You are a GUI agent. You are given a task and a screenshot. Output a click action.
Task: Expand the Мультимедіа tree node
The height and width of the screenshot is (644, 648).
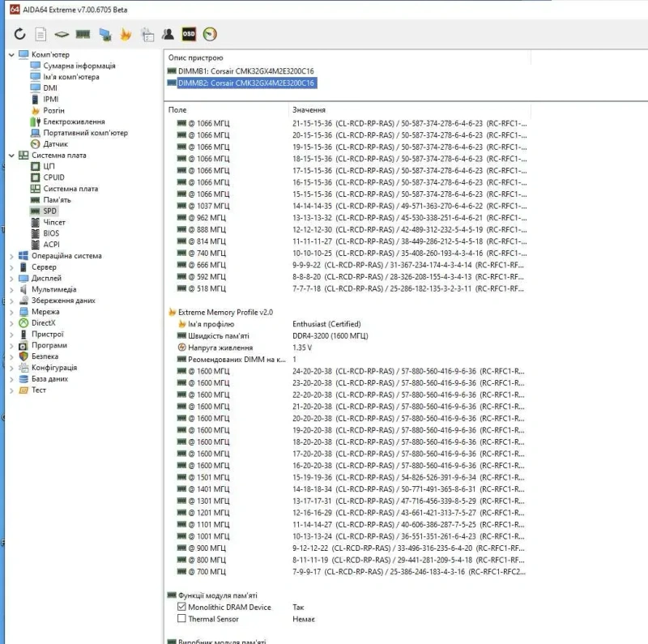(11, 290)
